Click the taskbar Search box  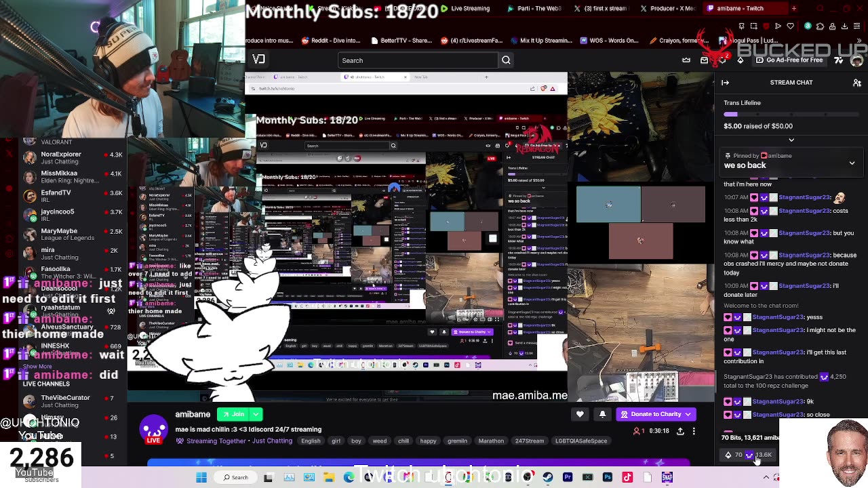(236, 477)
